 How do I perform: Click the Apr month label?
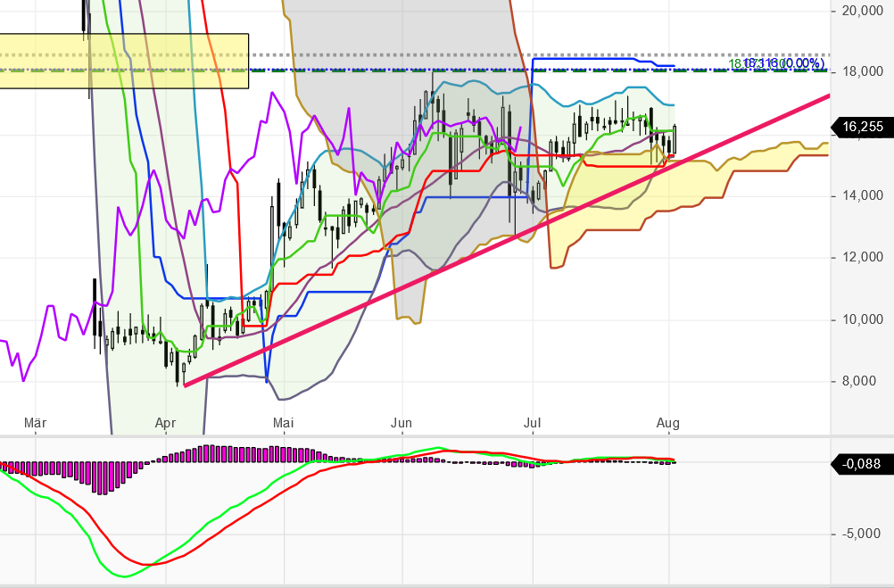click(165, 423)
